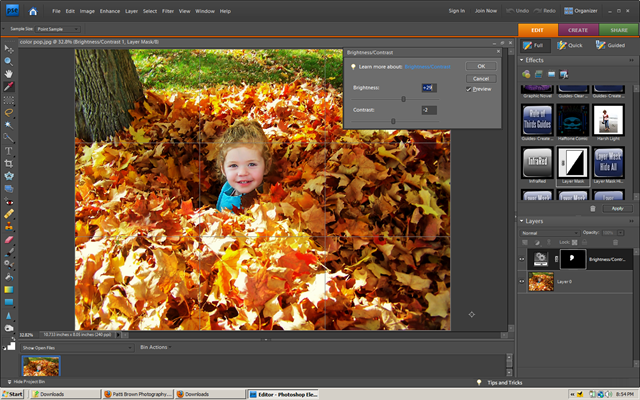
Task: Select the Straighten tool
Action: click(x=9, y=189)
